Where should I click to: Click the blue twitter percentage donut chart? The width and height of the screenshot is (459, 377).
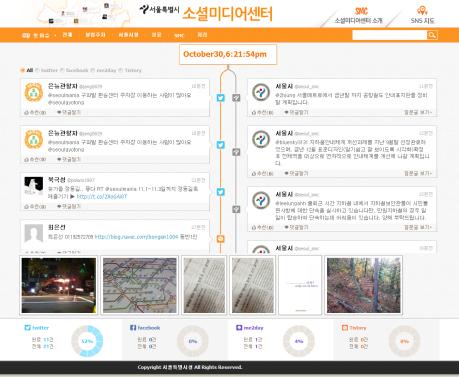tap(87, 341)
